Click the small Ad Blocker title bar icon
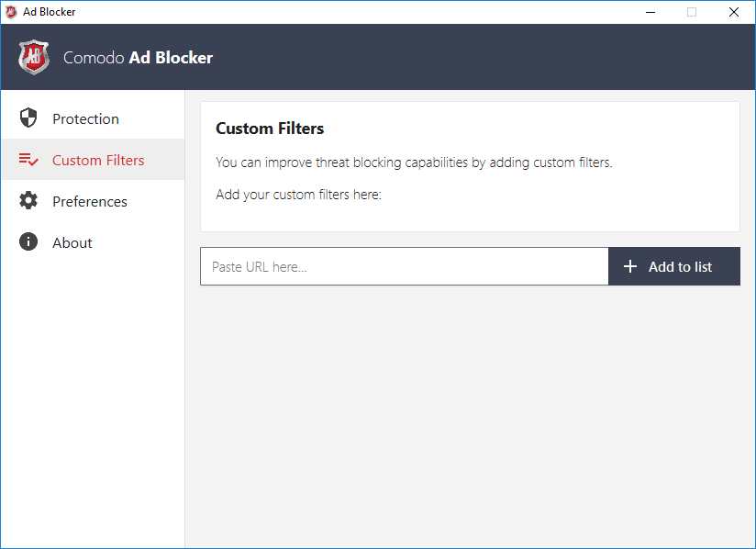Viewport: 756px width, 549px height. tap(12, 12)
